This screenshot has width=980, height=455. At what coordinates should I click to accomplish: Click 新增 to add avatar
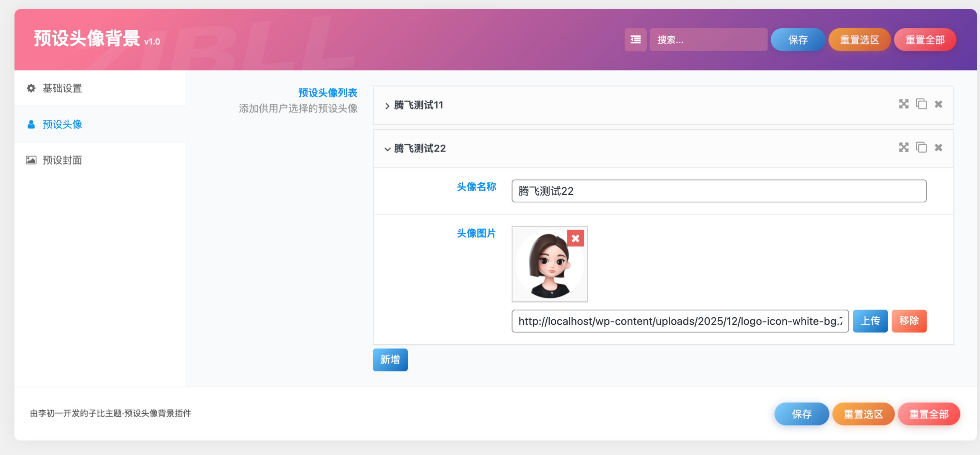390,359
